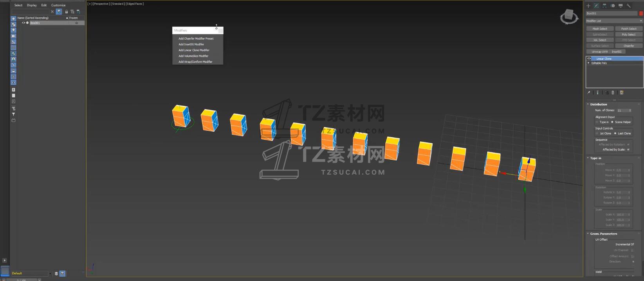Viewport: 644px width, 281px height.
Task: Expand the Editable Poly stack entry
Action: (588, 63)
